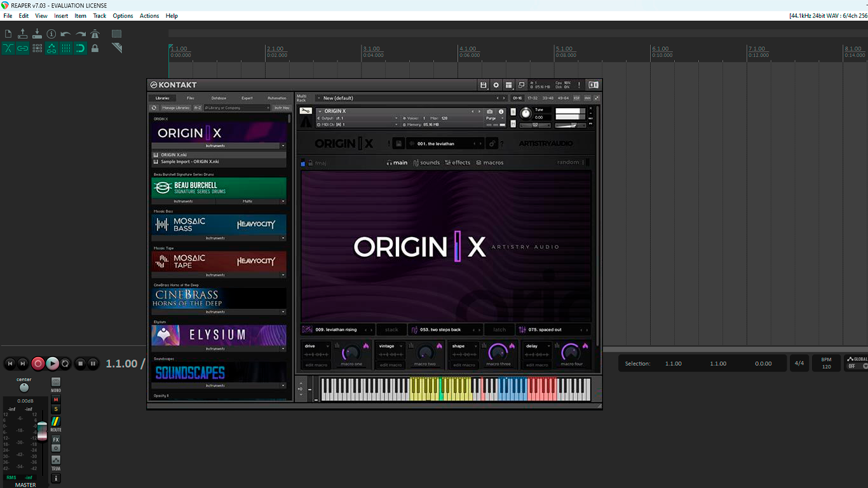Click REAPER transport record button
Screen dimensions: 868x488
click(x=38, y=363)
